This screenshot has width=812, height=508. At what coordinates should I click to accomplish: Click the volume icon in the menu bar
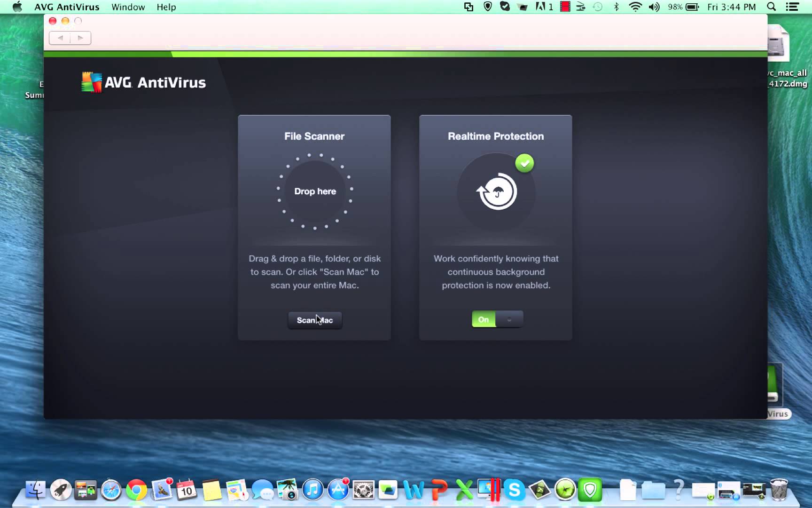click(654, 7)
